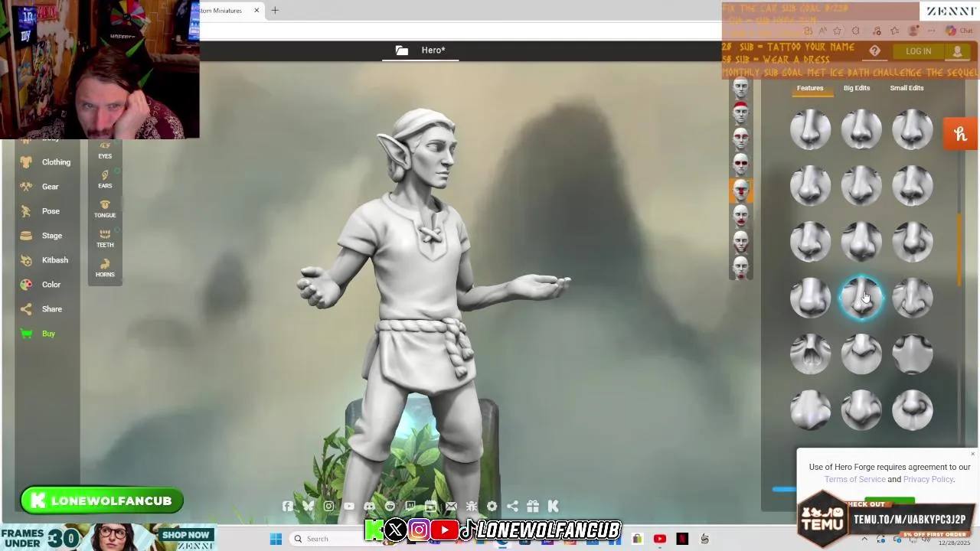980x551 pixels.
Task: Open the settings gear in bottom toolbar
Action: (492, 506)
